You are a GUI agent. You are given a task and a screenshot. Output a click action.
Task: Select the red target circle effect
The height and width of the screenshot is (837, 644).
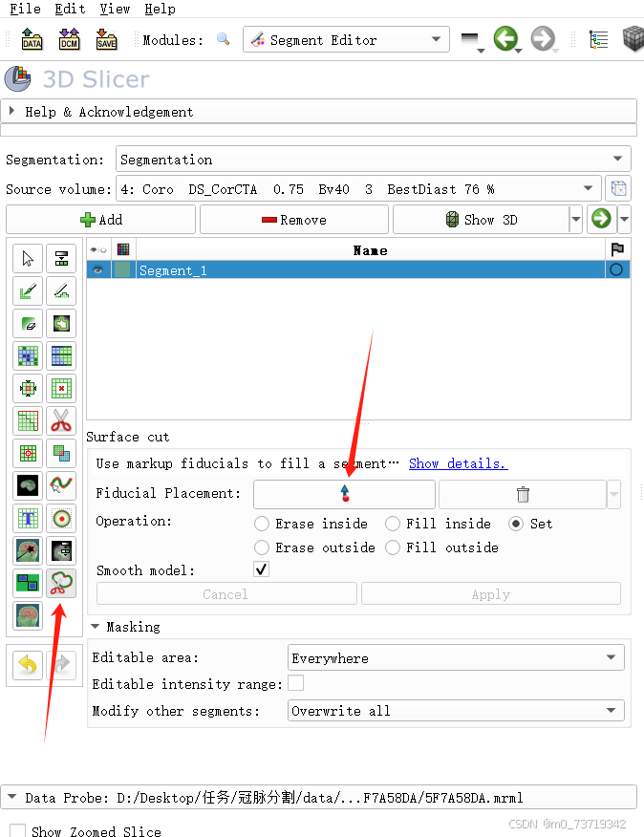coord(61,518)
